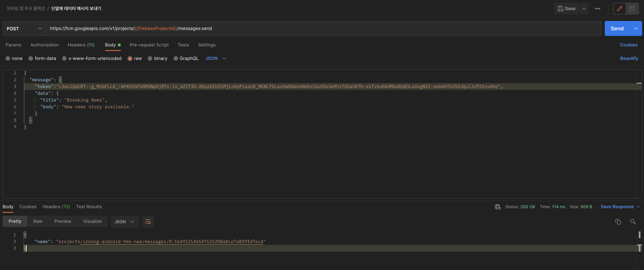Switch to the Authorization tab

click(x=45, y=45)
